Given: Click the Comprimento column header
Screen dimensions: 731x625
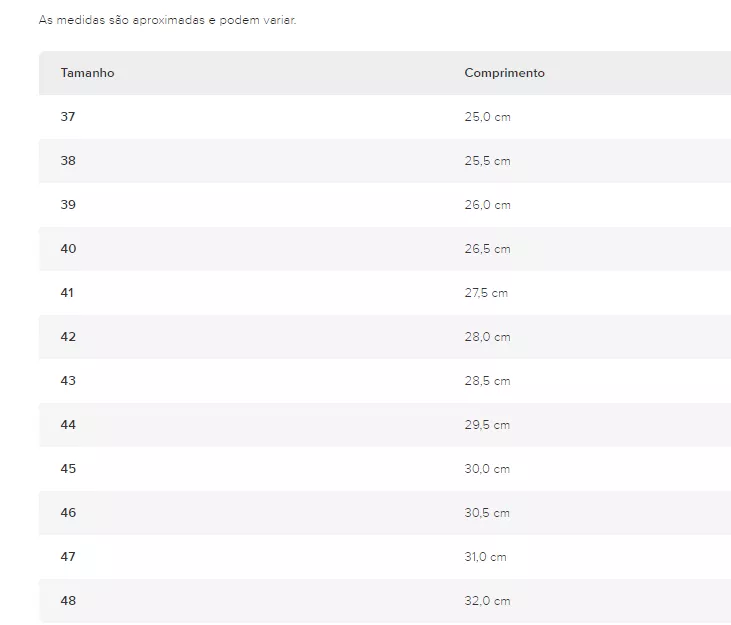Looking at the screenshot, I should 504,73.
